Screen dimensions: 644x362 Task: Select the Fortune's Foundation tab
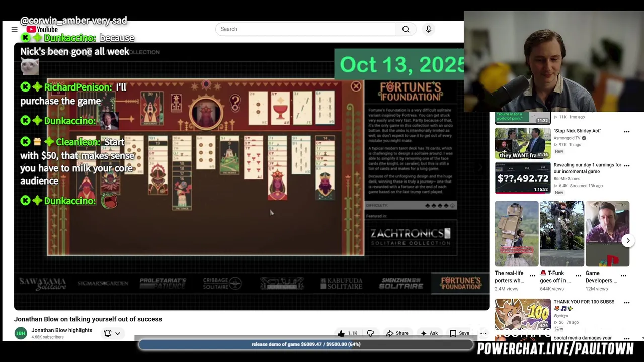[x=460, y=284]
